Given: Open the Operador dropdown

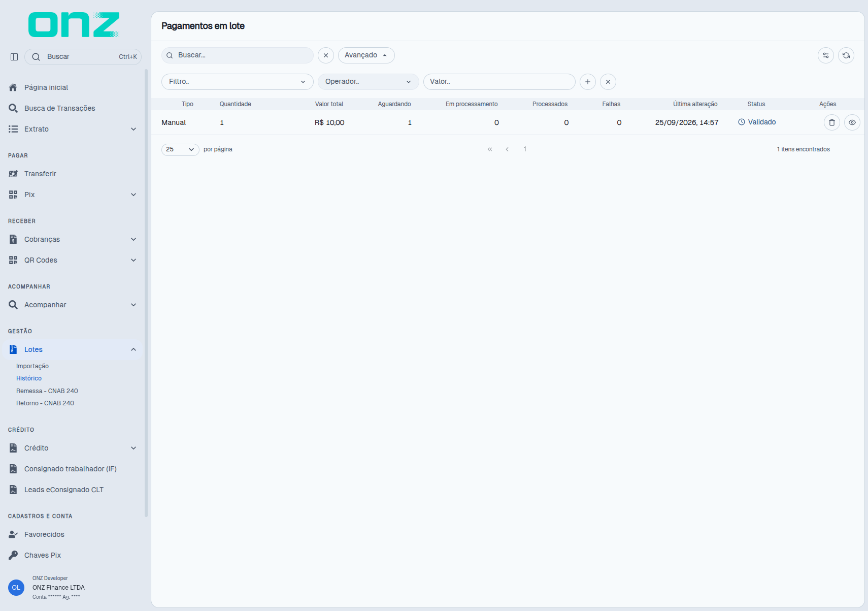Looking at the screenshot, I should 369,82.
